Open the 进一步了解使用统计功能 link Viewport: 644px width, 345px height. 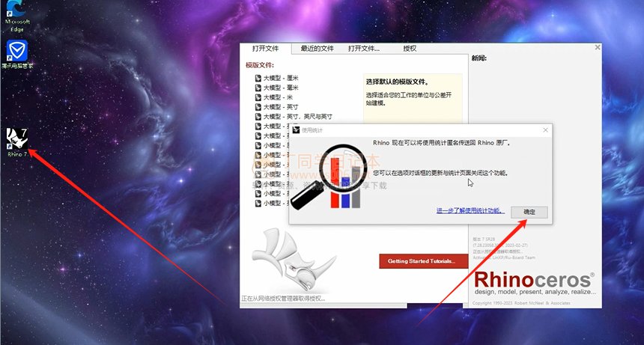[x=470, y=211]
